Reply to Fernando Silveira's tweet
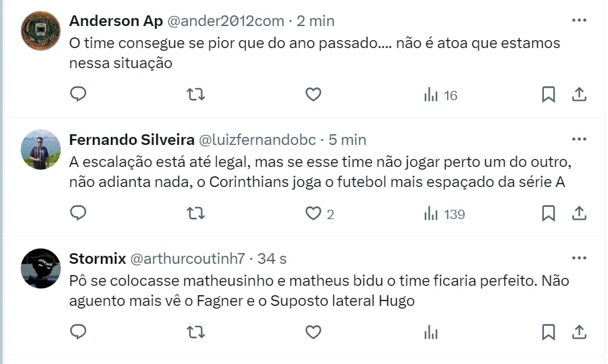608x364 pixels. pyautogui.click(x=78, y=214)
